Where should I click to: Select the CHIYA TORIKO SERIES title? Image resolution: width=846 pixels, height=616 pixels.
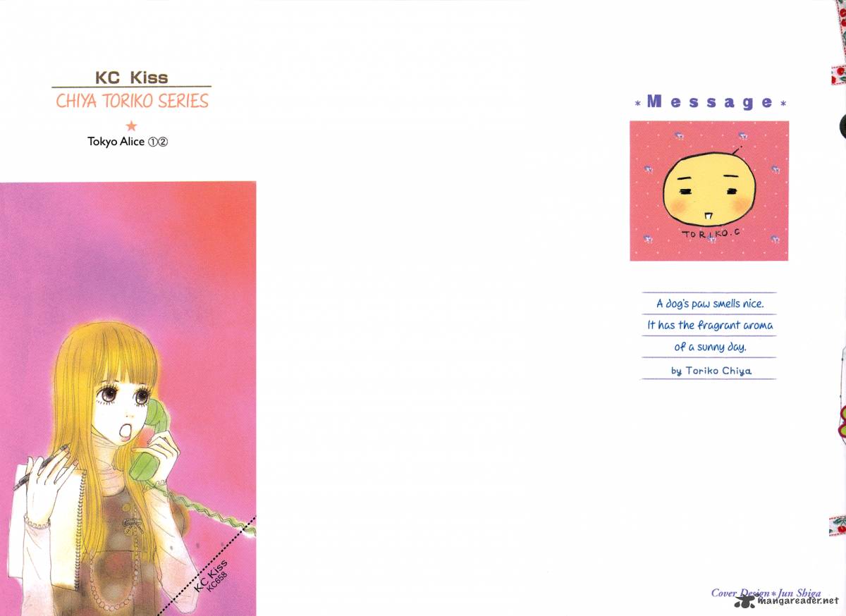coord(133,101)
